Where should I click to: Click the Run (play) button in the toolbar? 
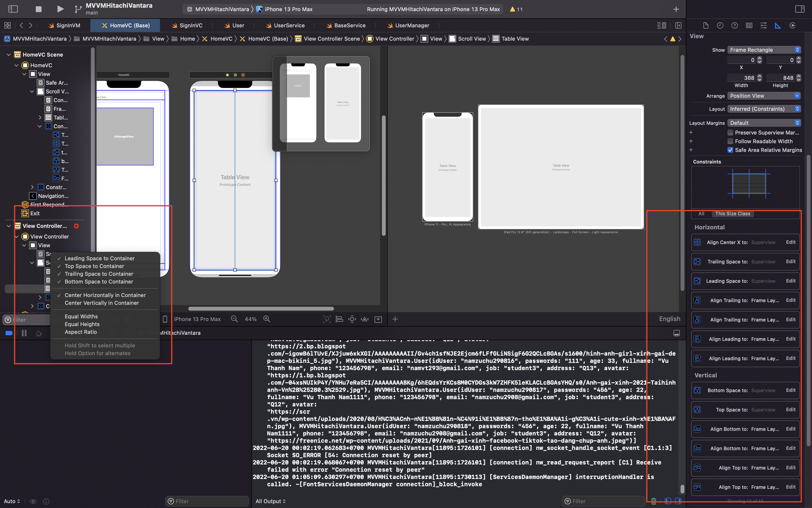tap(60, 9)
